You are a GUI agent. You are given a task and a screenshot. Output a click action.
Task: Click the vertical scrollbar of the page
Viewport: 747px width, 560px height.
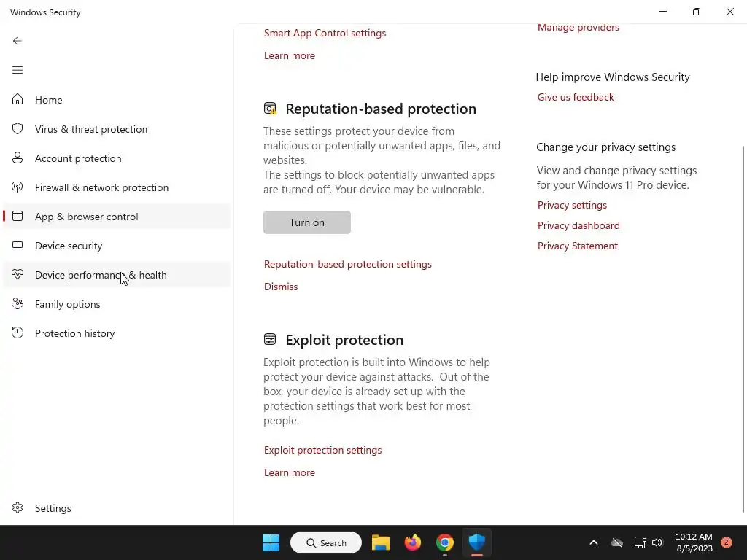pos(743,330)
